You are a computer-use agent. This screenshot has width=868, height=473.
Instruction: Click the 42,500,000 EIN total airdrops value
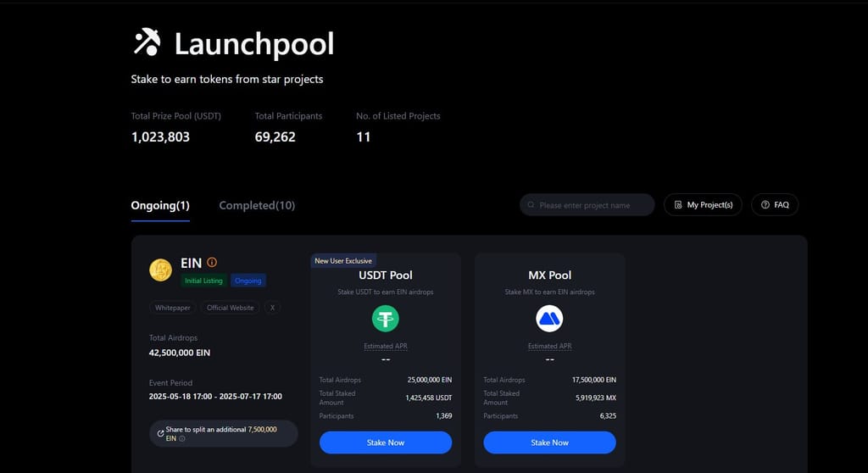pyautogui.click(x=180, y=353)
